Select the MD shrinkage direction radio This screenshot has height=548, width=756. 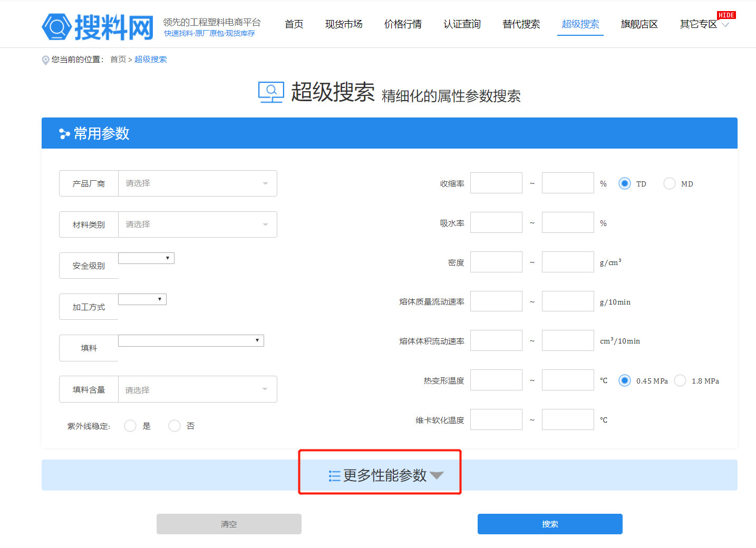pyautogui.click(x=669, y=183)
